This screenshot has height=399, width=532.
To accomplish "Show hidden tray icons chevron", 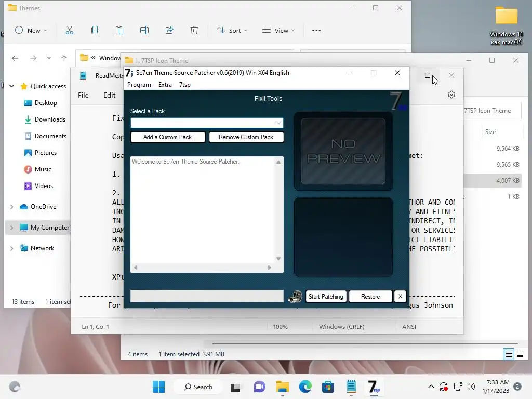I will (x=431, y=387).
